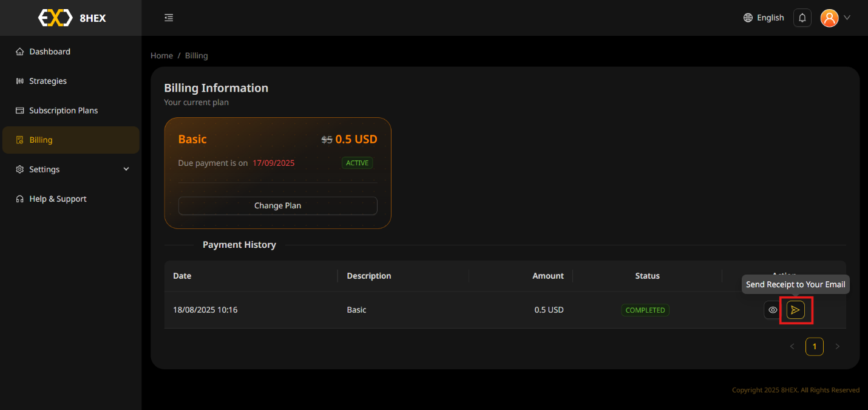Send receipt to email using arrow icon
This screenshot has height=410, width=868.
point(795,310)
